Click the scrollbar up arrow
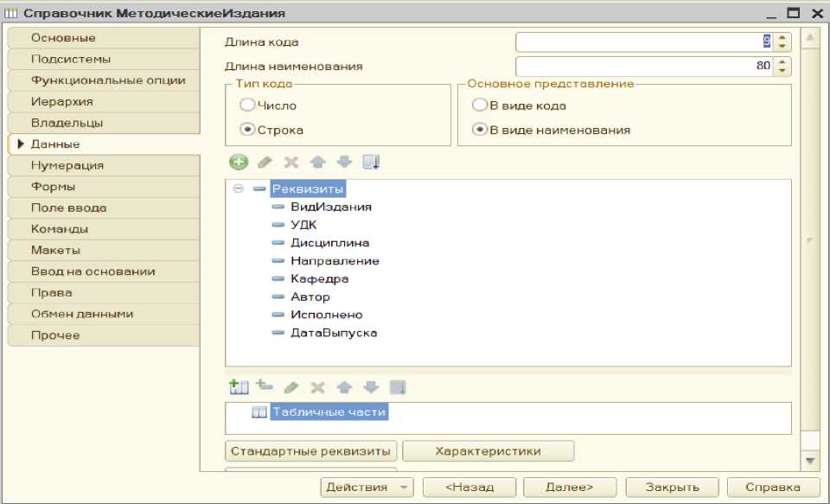The height and width of the screenshot is (504, 830). 810,38
